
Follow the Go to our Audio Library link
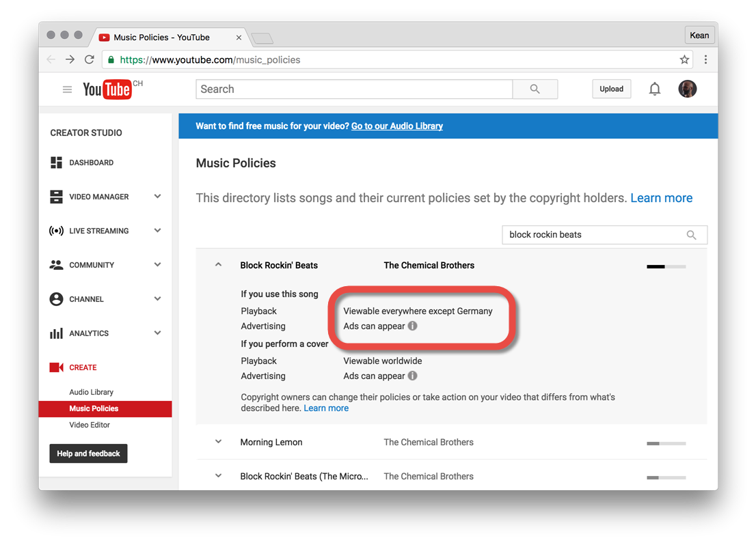pyautogui.click(x=396, y=126)
